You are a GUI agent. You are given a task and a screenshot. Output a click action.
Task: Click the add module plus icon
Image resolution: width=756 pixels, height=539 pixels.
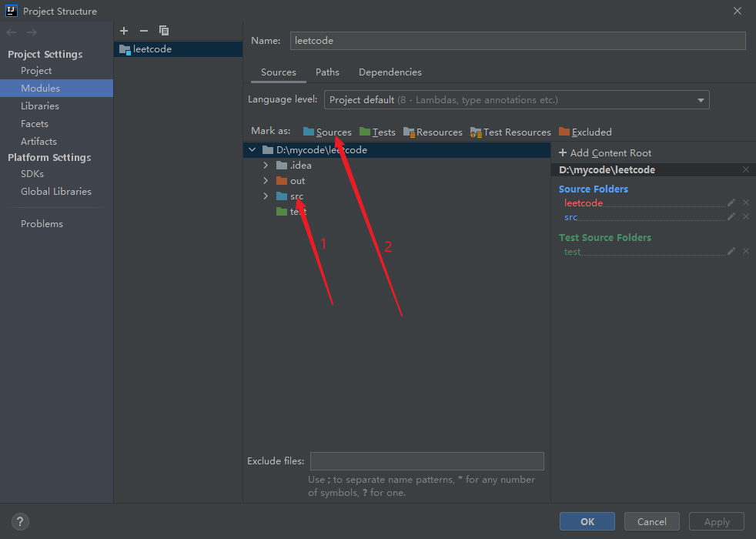[x=124, y=31]
